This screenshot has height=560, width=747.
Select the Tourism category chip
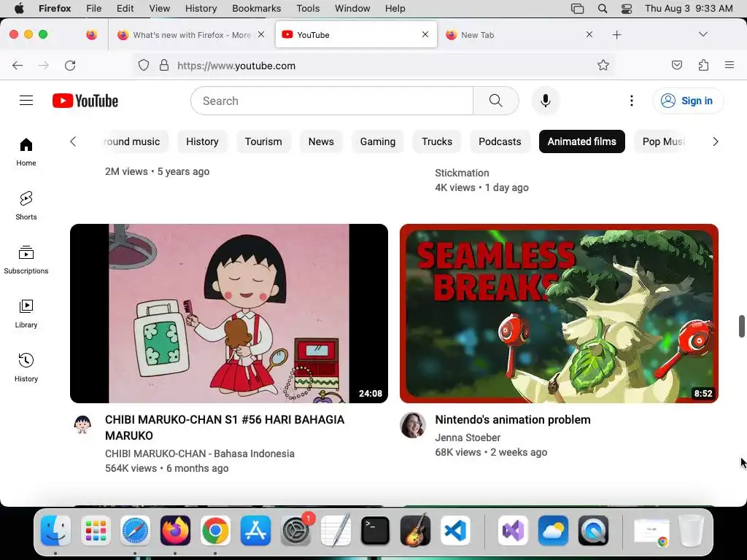[263, 141]
